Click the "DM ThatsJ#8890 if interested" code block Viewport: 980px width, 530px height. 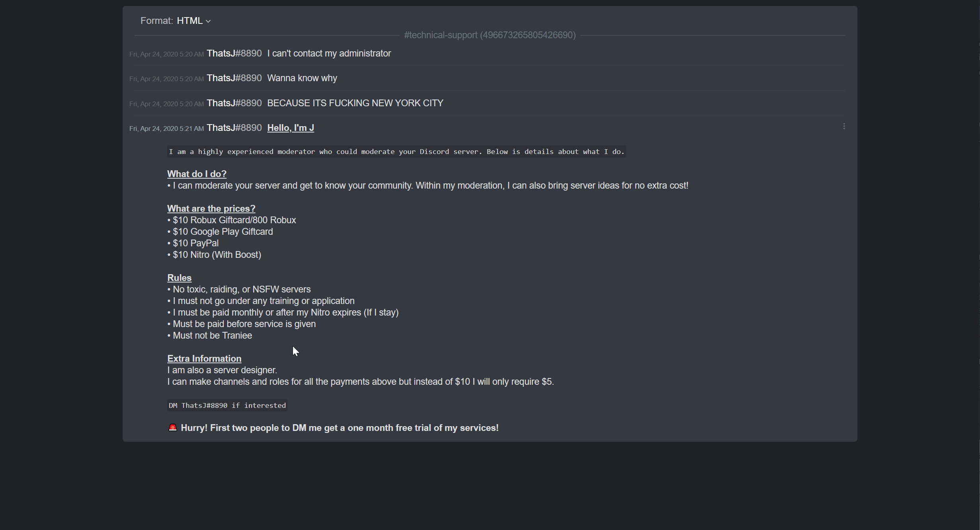(x=227, y=405)
